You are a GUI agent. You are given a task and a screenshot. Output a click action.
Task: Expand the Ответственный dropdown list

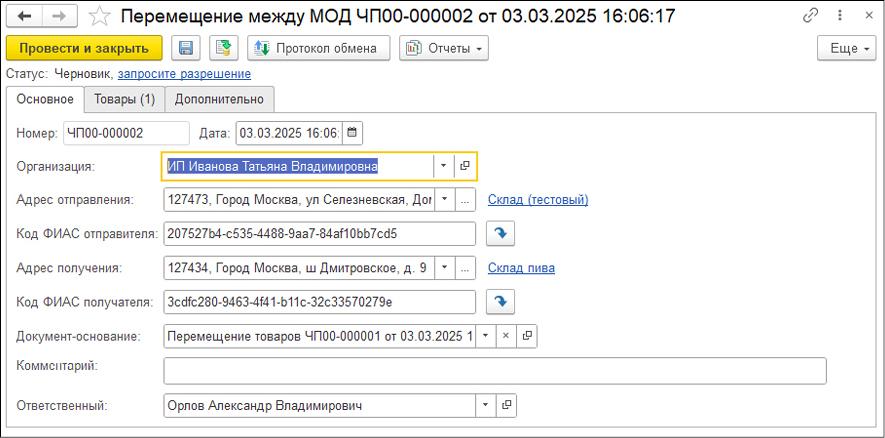485,405
